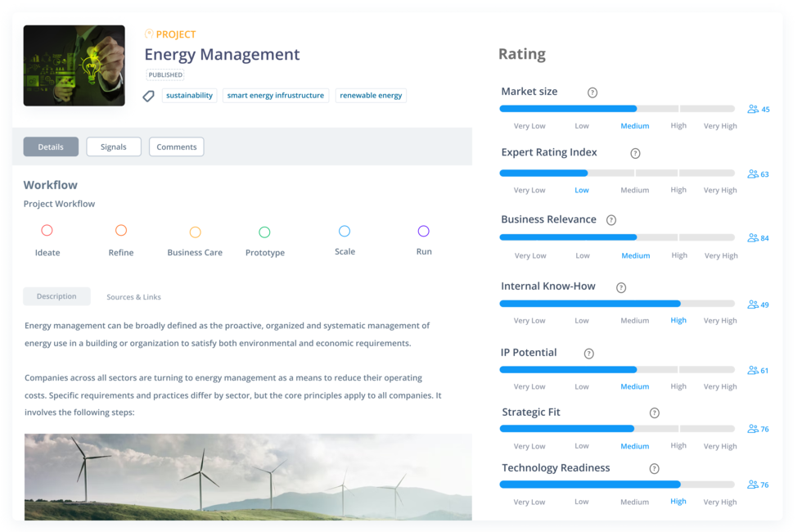This screenshot has height=532, width=802.
Task: Select the Description sub-tab
Action: pyautogui.click(x=56, y=296)
